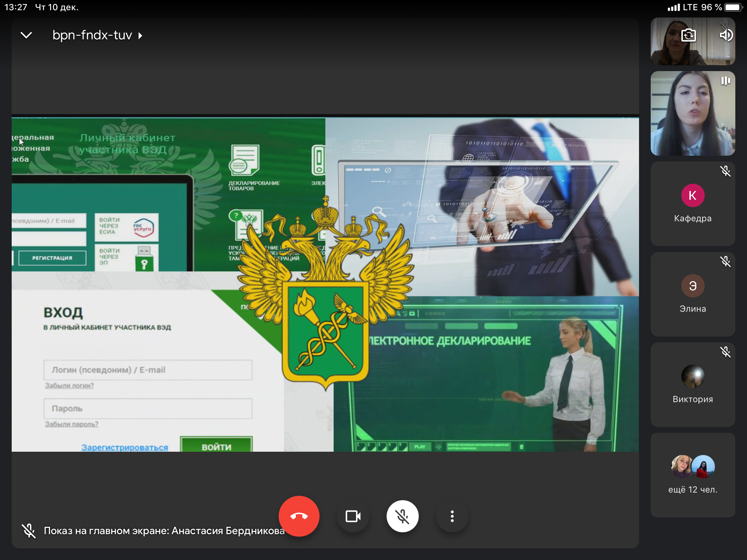The height and width of the screenshot is (560, 747).
Task: Collapse the call view with the down chevron
Action: (x=26, y=35)
